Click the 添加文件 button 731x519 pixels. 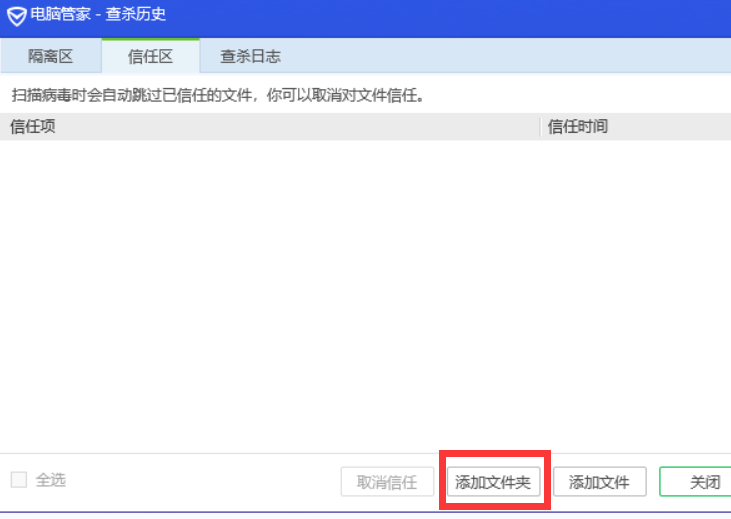[x=600, y=482]
